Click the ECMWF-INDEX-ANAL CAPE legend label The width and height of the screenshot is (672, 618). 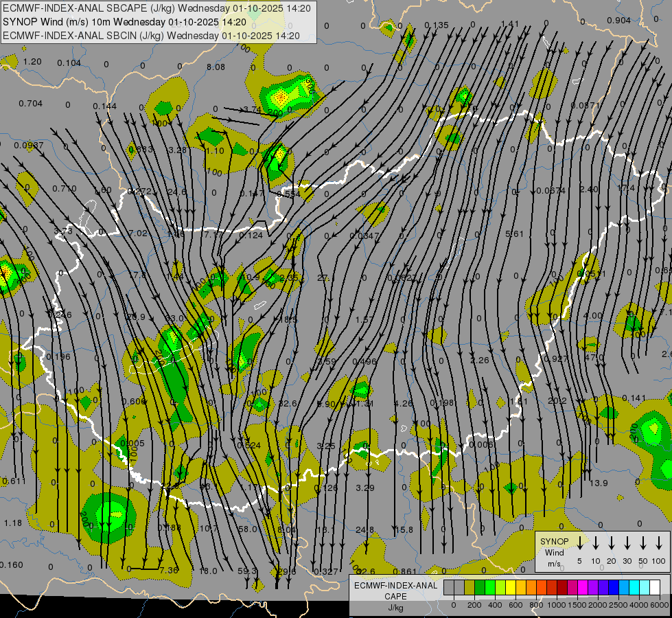click(395, 591)
